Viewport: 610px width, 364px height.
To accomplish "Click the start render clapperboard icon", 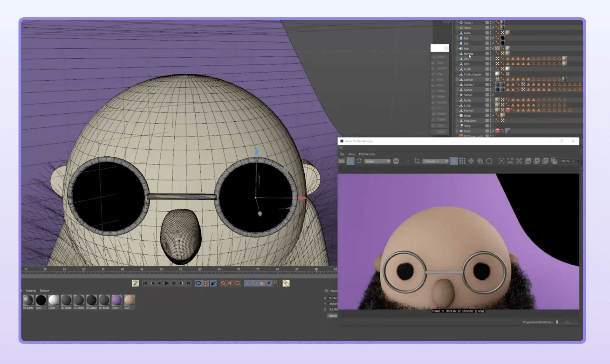I will pos(341,161).
